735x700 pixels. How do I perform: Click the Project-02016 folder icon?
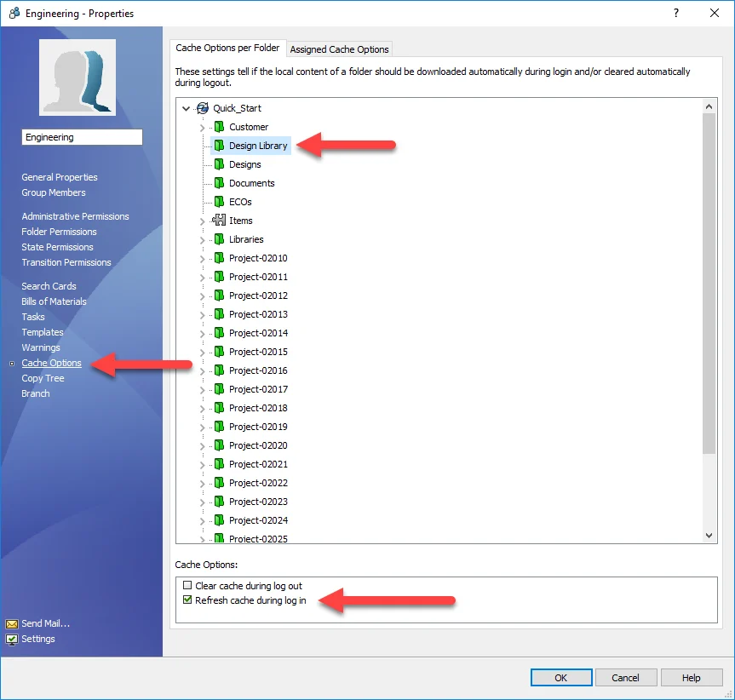(219, 370)
